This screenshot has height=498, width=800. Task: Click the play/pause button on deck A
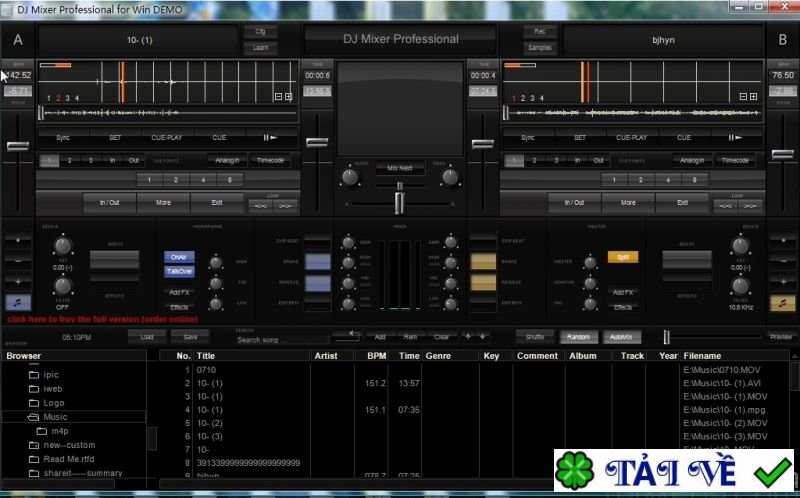click(x=270, y=137)
